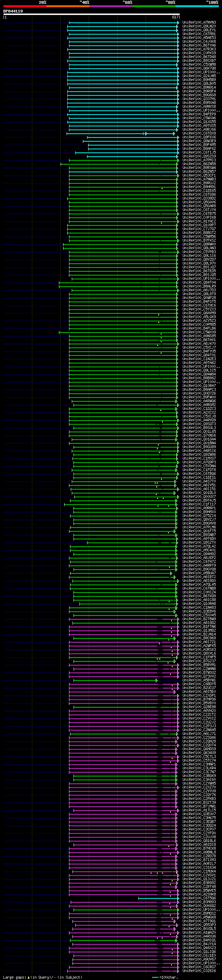Select the UniRef100_C6TNB8 label

(x=199, y=589)
